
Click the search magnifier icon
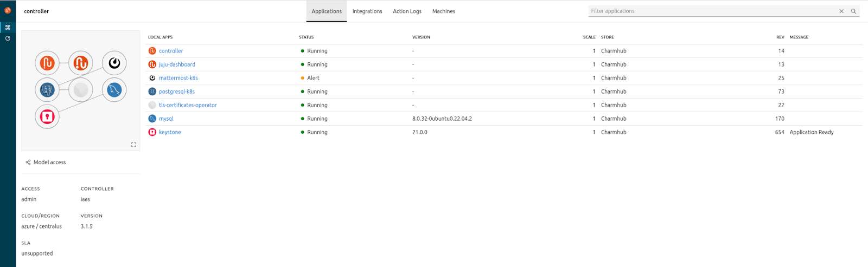[x=853, y=11]
